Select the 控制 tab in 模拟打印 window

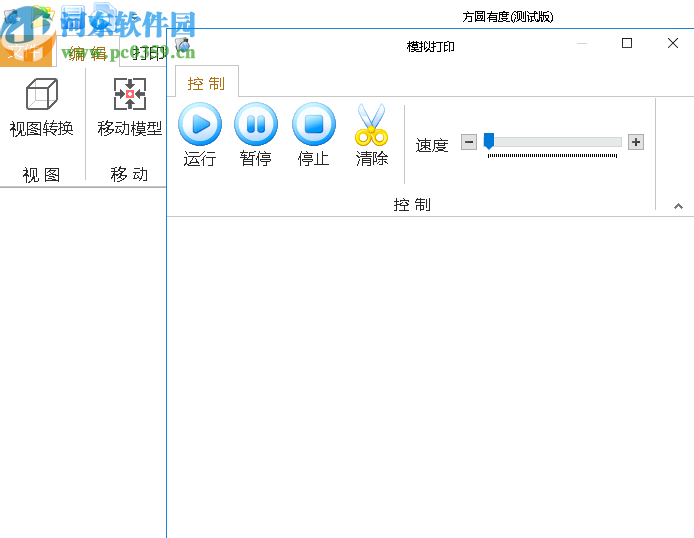tap(207, 83)
